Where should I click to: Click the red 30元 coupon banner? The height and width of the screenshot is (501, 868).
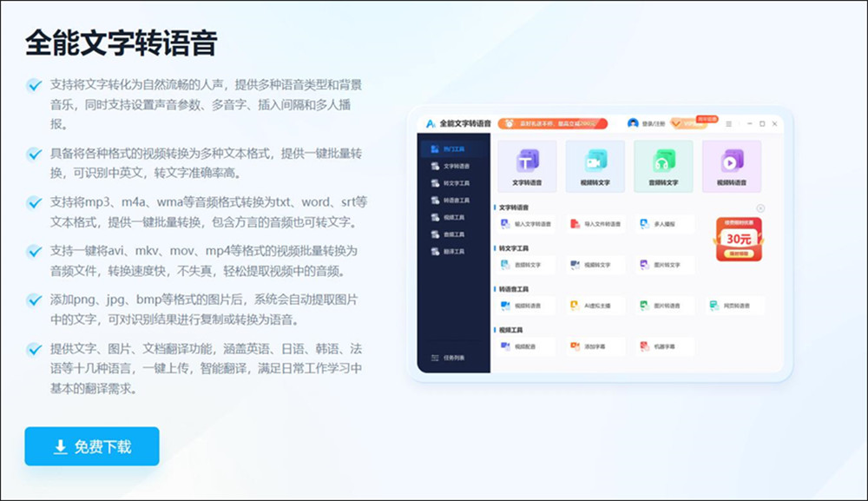[739, 239]
